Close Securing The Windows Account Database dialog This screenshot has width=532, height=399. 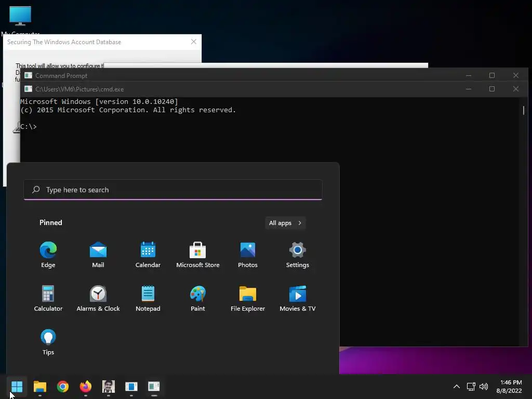[194, 42]
